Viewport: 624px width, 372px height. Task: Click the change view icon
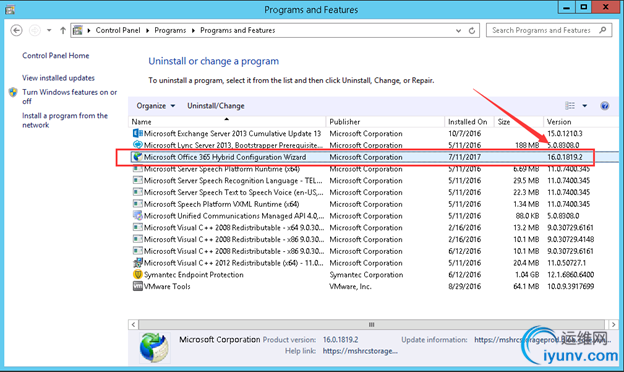pos(570,105)
